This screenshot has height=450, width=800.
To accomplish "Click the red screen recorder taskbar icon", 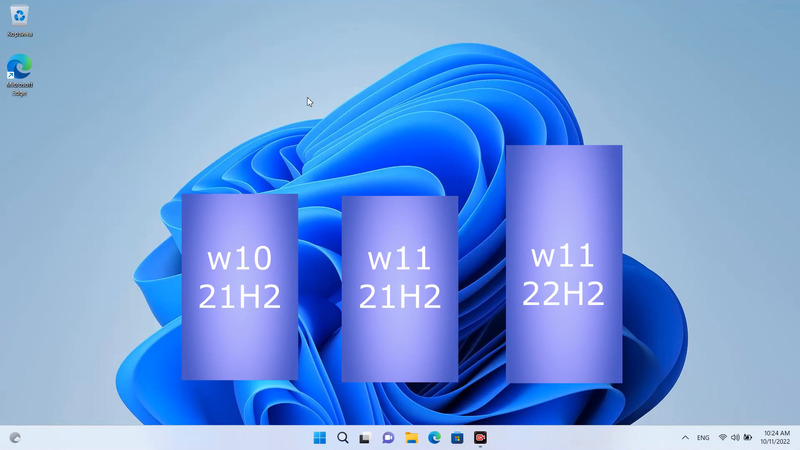I will click(x=480, y=438).
